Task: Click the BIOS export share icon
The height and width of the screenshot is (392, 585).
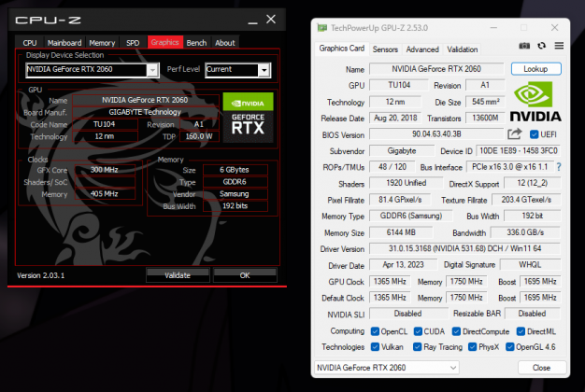Action: [x=515, y=134]
